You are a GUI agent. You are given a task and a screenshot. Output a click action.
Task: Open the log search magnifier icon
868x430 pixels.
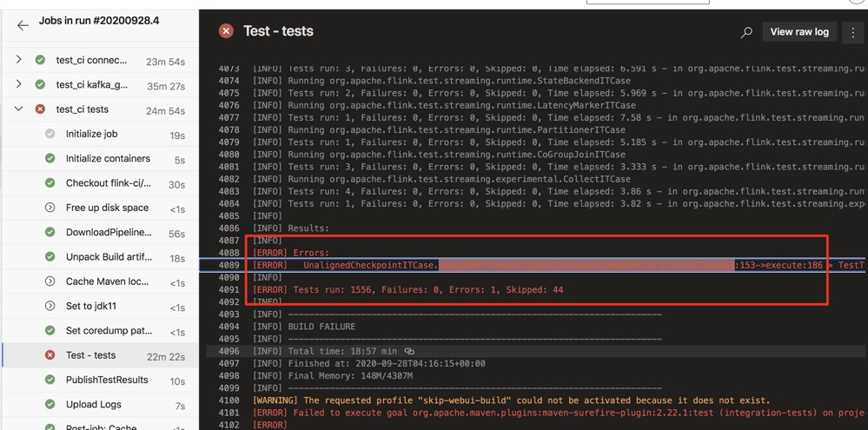tap(746, 32)
